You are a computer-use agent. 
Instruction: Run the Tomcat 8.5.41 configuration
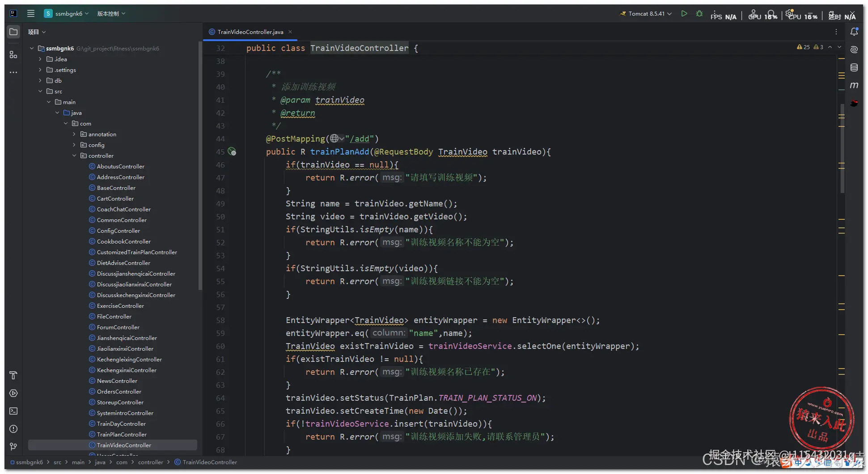coord(684,13)
